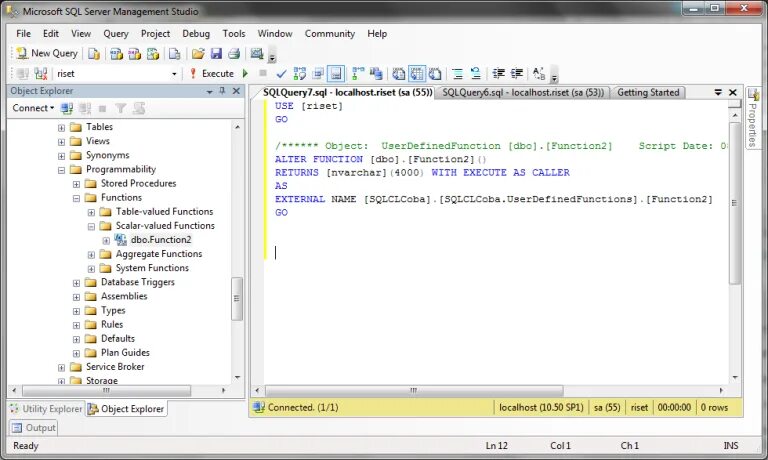This screenshot has width=768, height=460.
Task: Collapse the Programmability node
Action: (61, 170)
